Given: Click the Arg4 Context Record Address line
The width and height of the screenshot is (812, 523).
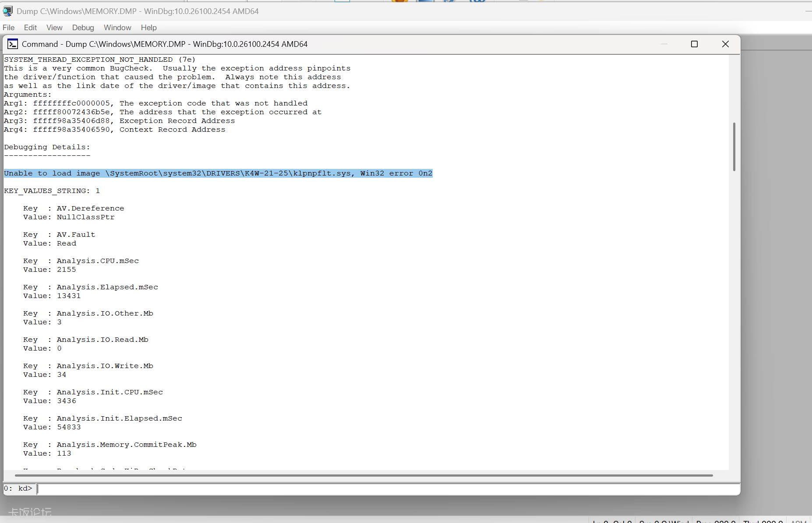Looking at the screenshot, I should pos(115,130).
